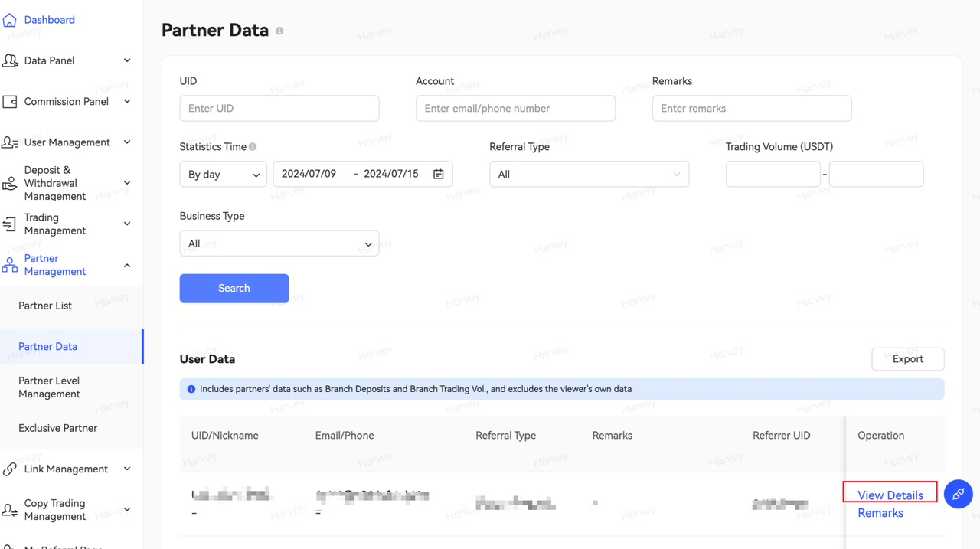
Task: Open the Business Type dropdown
Action: (279, 243)
